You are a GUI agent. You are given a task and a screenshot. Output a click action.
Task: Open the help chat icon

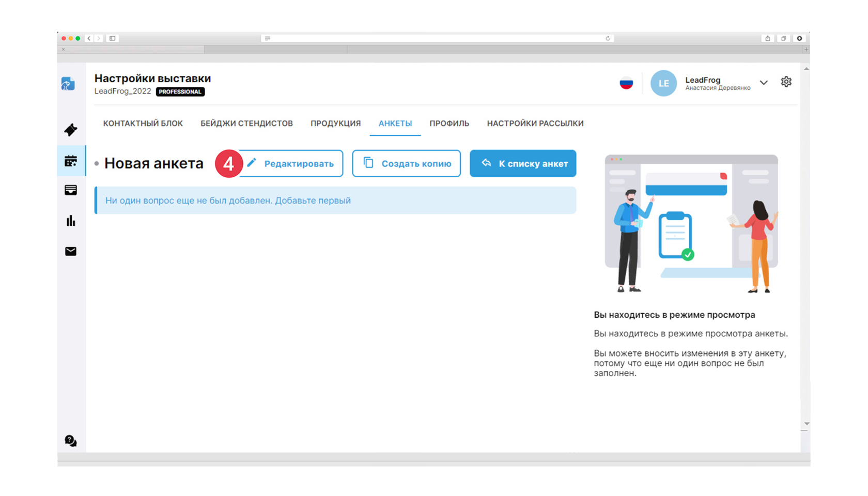[x=71, y=441]
